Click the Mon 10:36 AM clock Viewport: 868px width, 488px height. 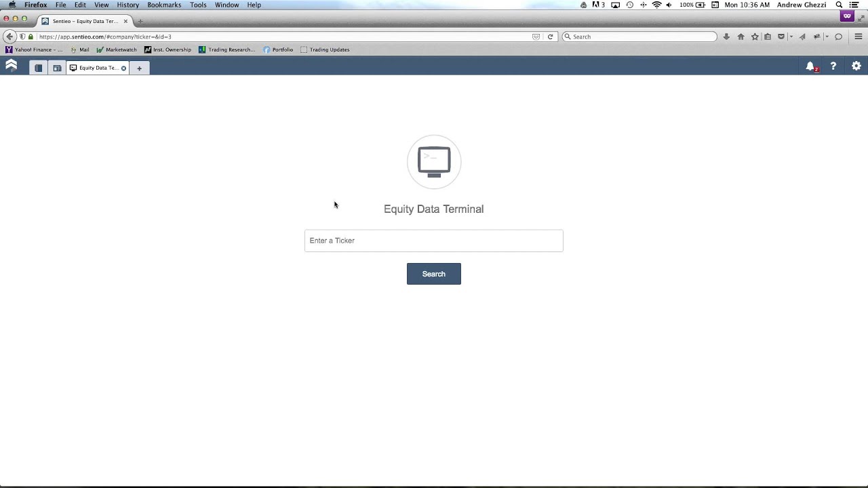[747, 5]
